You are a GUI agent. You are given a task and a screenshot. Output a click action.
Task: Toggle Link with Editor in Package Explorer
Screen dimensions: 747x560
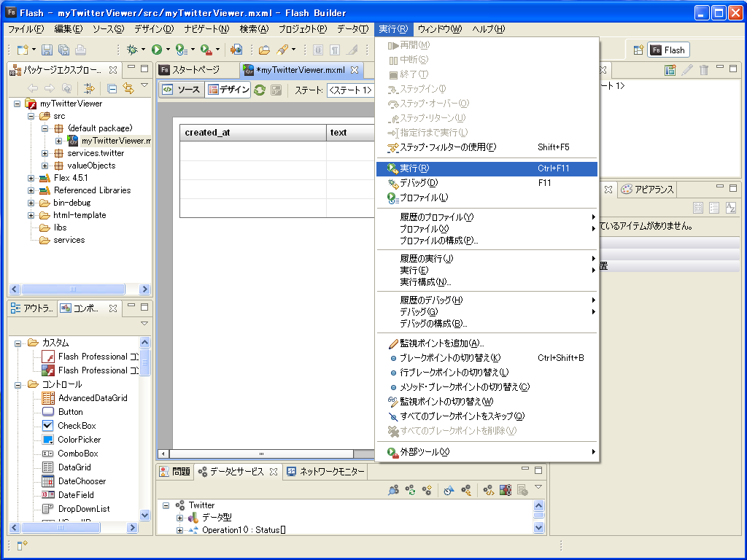[x=128, y=88]
